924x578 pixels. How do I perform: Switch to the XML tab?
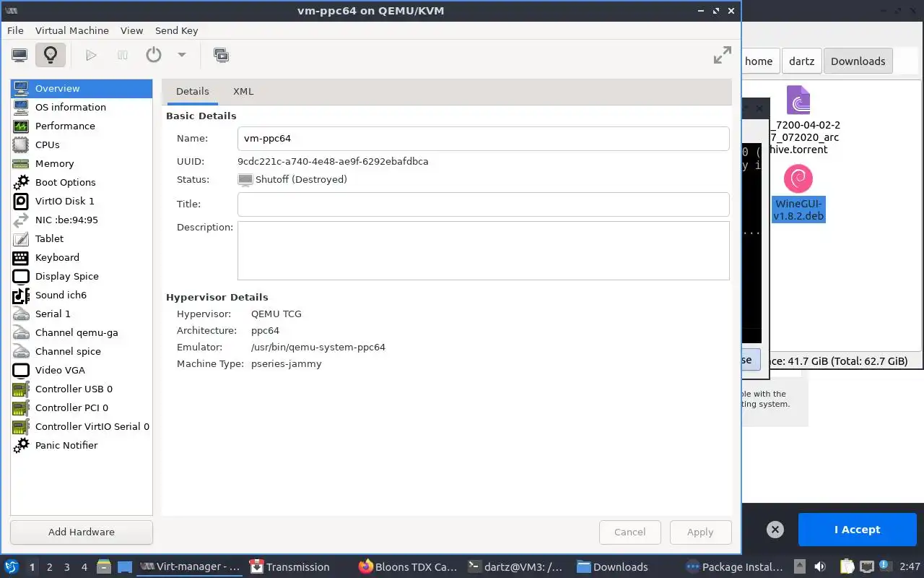243,92
